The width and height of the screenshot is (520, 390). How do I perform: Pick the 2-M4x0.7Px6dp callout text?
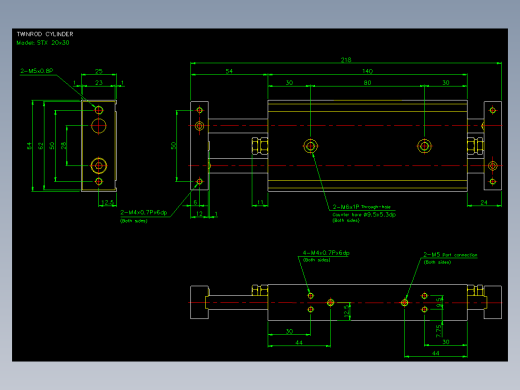pos(143,212)
